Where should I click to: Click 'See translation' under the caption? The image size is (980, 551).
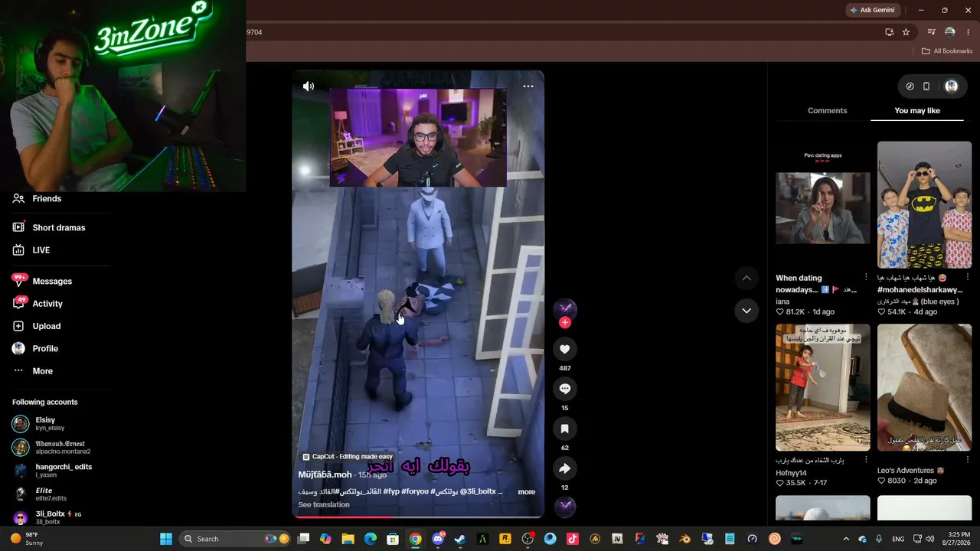(x=324, y=505)
